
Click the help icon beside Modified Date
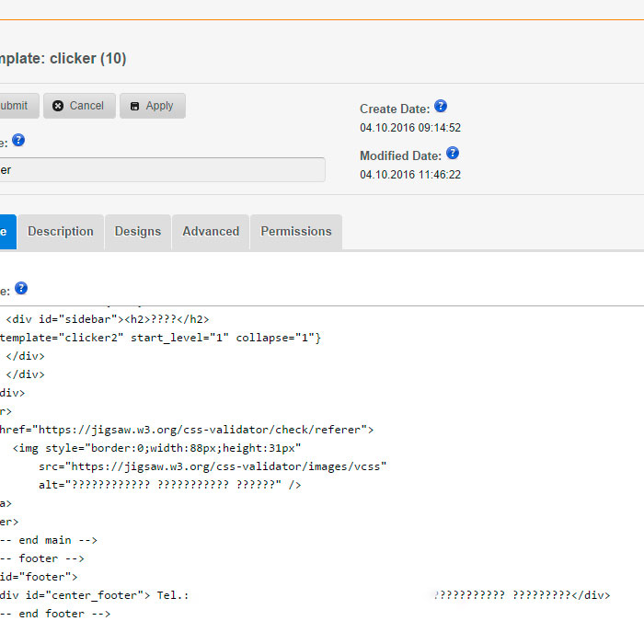[452, 154]
